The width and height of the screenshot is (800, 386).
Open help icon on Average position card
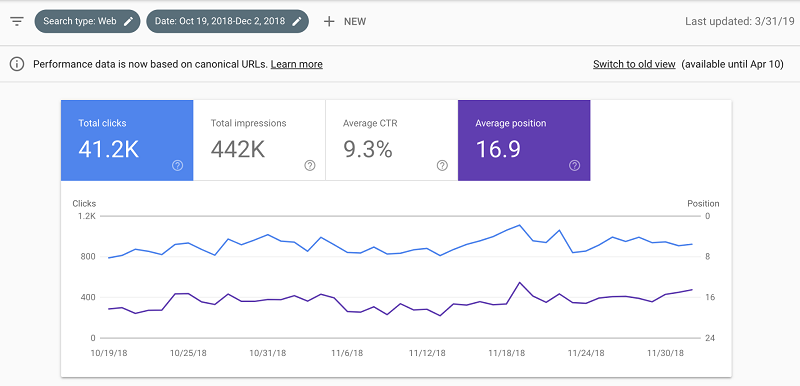(574, 165)
